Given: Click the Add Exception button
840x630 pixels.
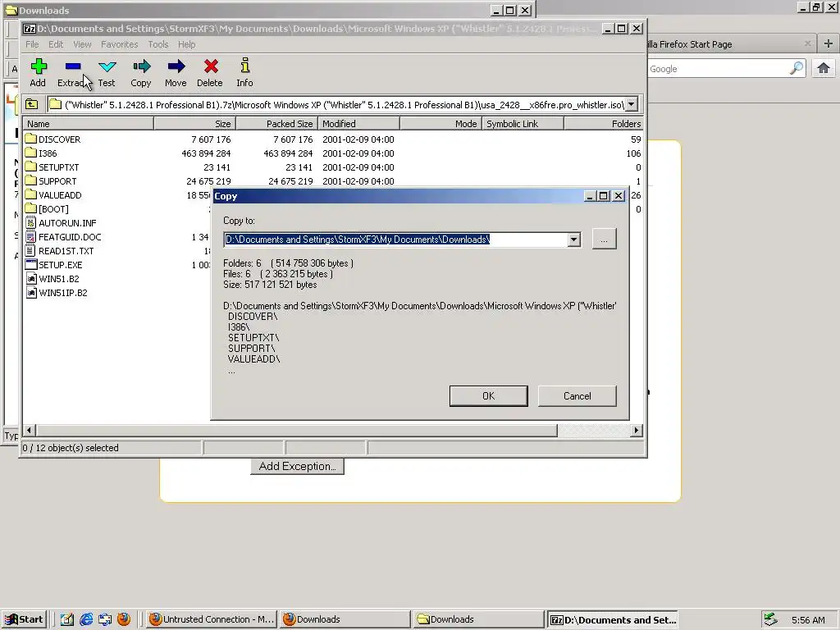Looking at the screenshot, I should click(x=297, y=466).
